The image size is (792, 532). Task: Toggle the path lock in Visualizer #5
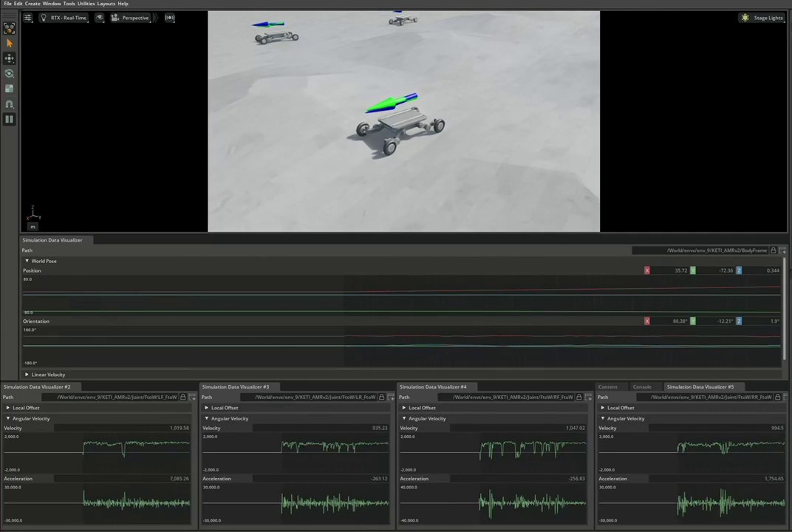point(778,397)
